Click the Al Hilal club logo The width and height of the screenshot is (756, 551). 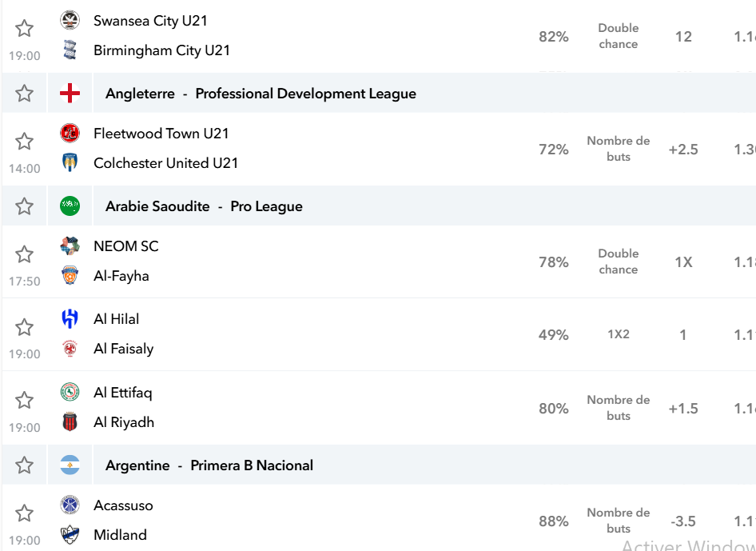point(70,319)
